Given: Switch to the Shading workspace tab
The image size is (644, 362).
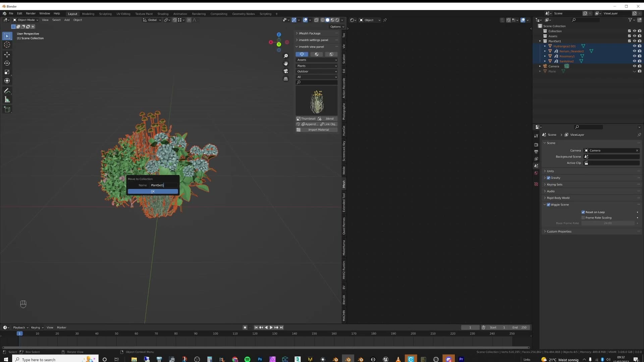Looking at the screenshot, I should click(163, 14).
